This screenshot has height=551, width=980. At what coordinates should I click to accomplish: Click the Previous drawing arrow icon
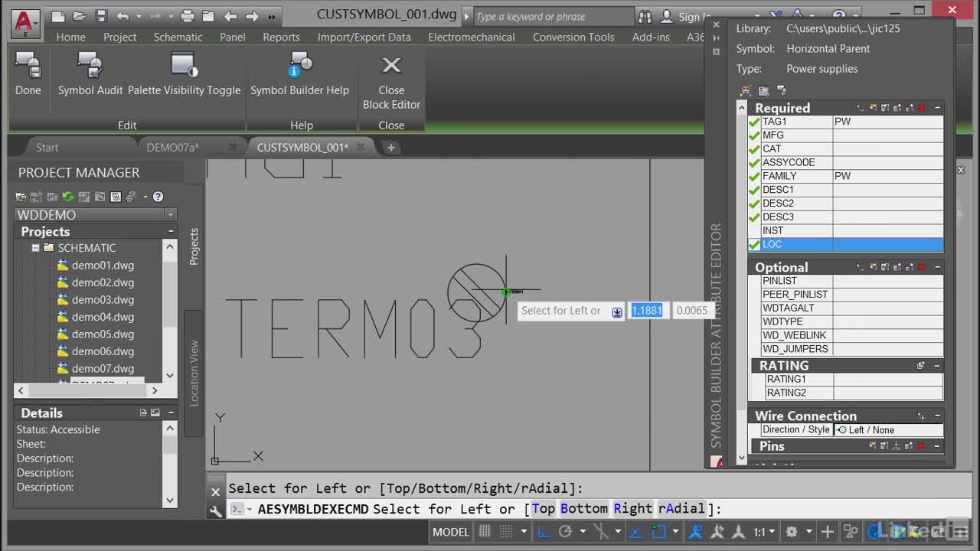tap(230, 16)
